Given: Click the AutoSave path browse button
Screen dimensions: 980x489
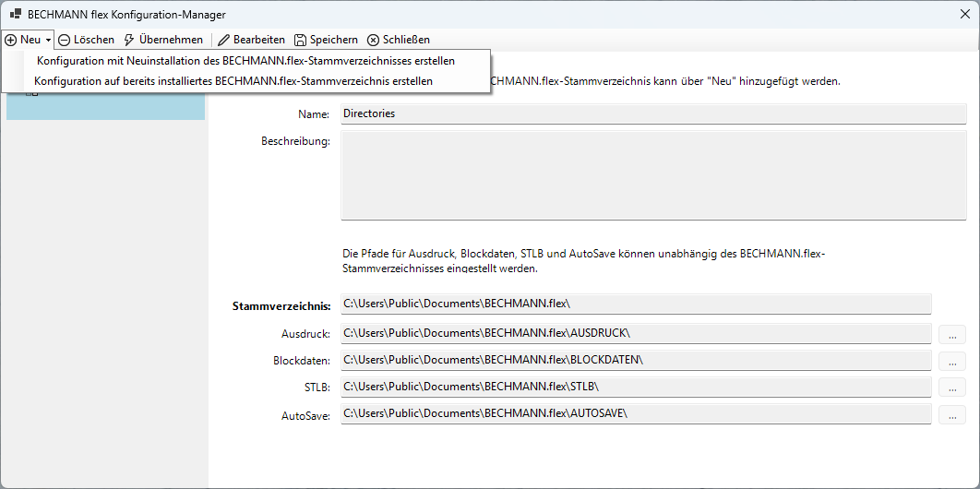Looking at the screenshot, I should pos(951,414).
